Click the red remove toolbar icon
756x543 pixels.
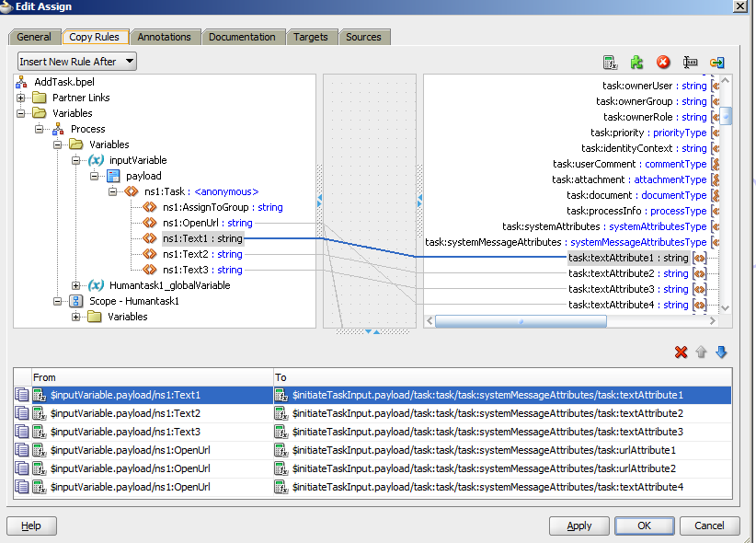pyautogui.click(x=663, y=63)
